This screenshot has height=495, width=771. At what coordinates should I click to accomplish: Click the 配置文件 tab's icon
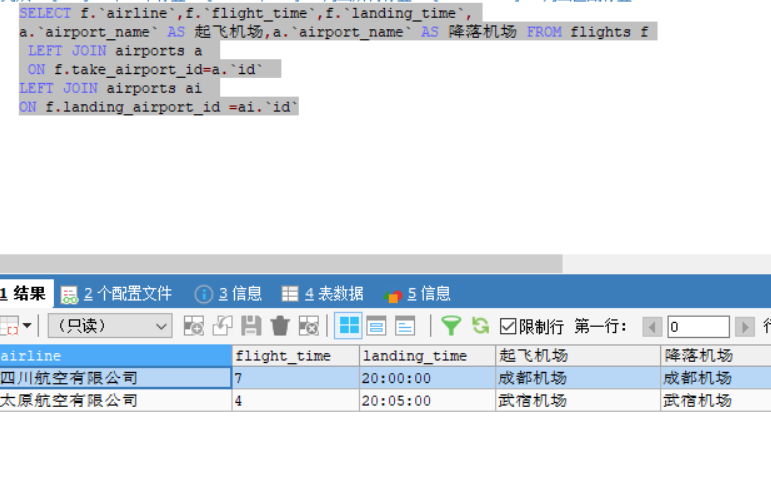pyautogui.click(x=69, y=294)
